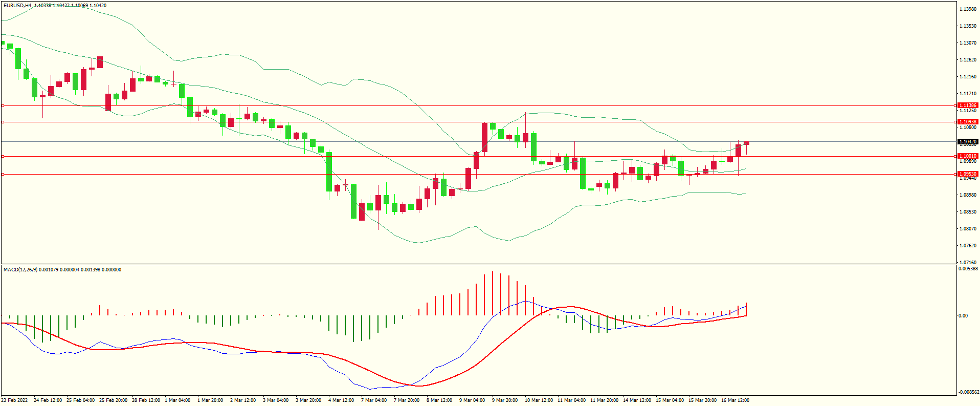This screenshot has width=980, height=406.
Task: Click the 28 Feb 12:00 time label
Action: [x=146, y=400]
